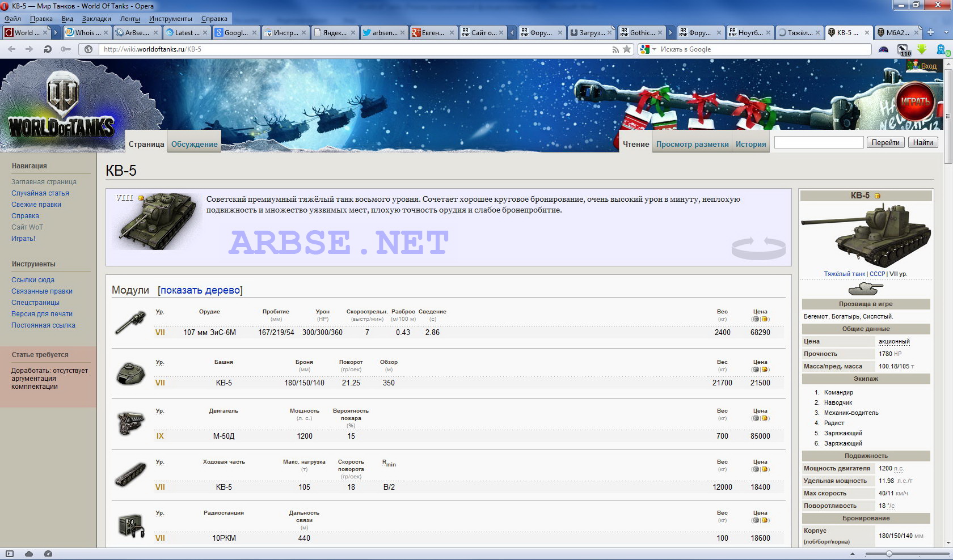
Task: Open zoom level dropdown arrow in status bar
Action: pyautogui.click(x=853, y=554)
